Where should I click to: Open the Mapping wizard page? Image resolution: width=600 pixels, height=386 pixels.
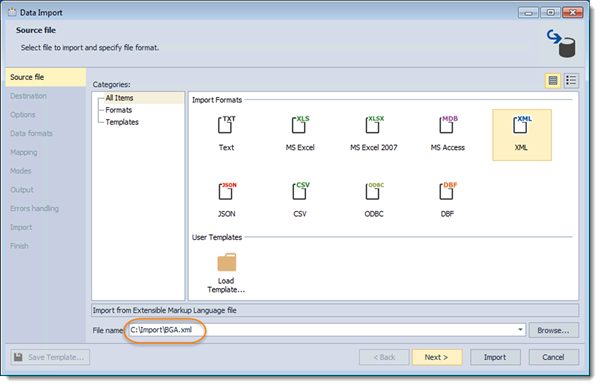[x=24, y=152]
